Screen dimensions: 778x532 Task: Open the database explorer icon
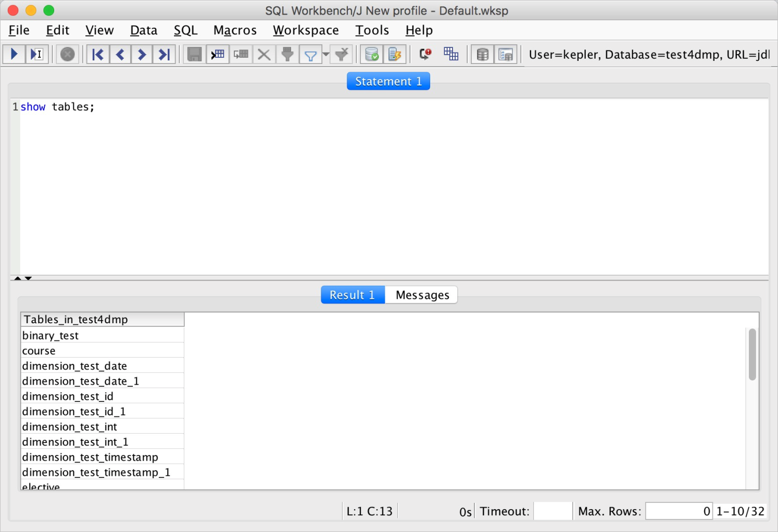[x=483, y=54]
